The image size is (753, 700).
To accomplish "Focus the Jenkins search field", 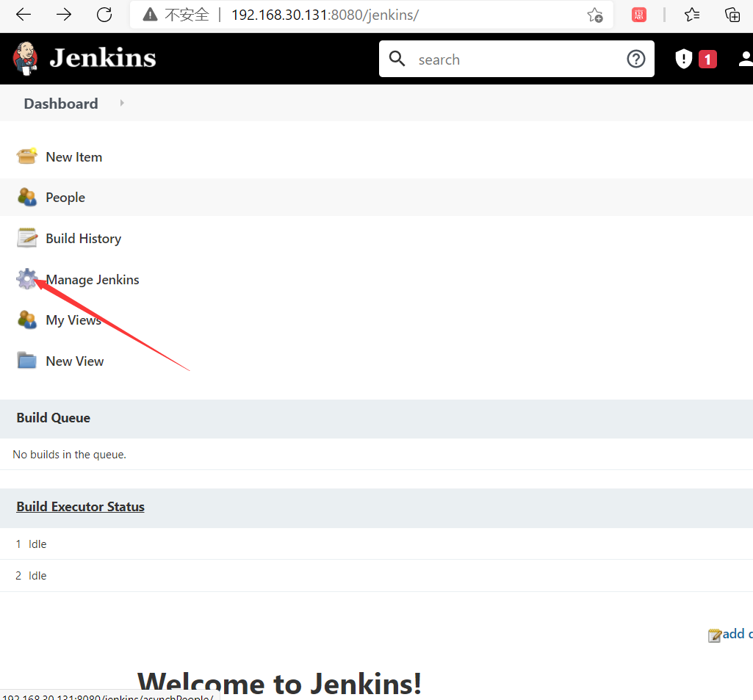I will coord(516,59).
